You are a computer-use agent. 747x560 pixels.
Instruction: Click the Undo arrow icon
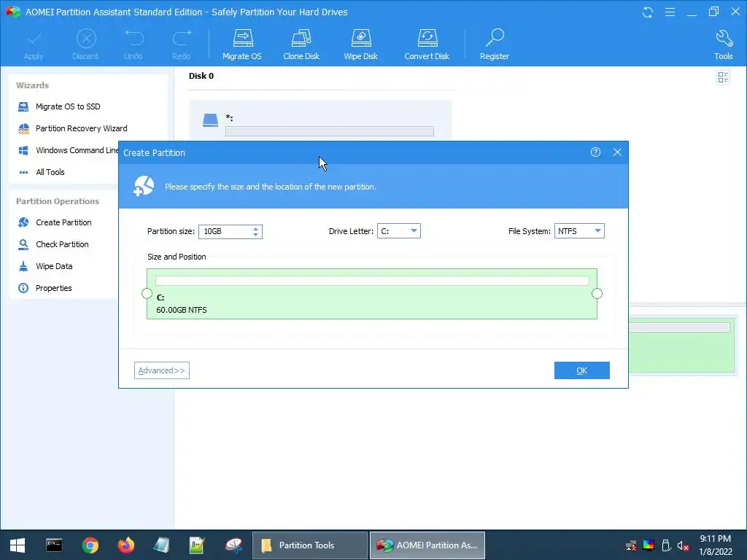pos(134,39)
